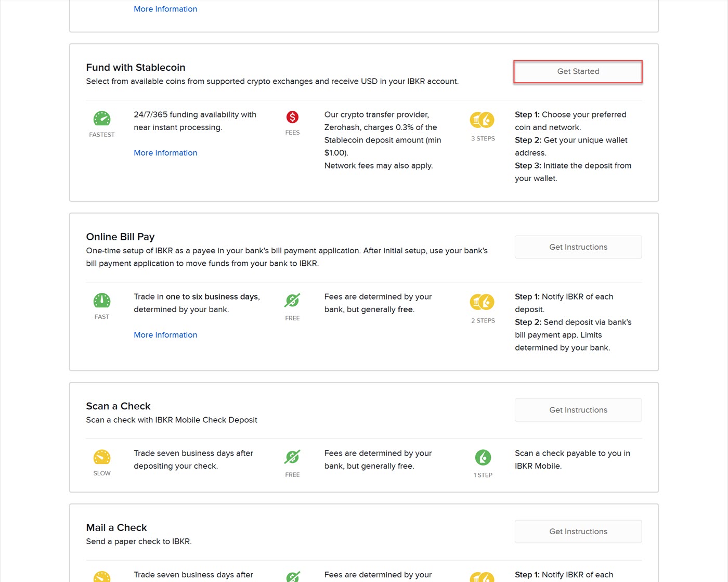
Task: Click the More Information link at page top
Action: [x=165, y=9]
